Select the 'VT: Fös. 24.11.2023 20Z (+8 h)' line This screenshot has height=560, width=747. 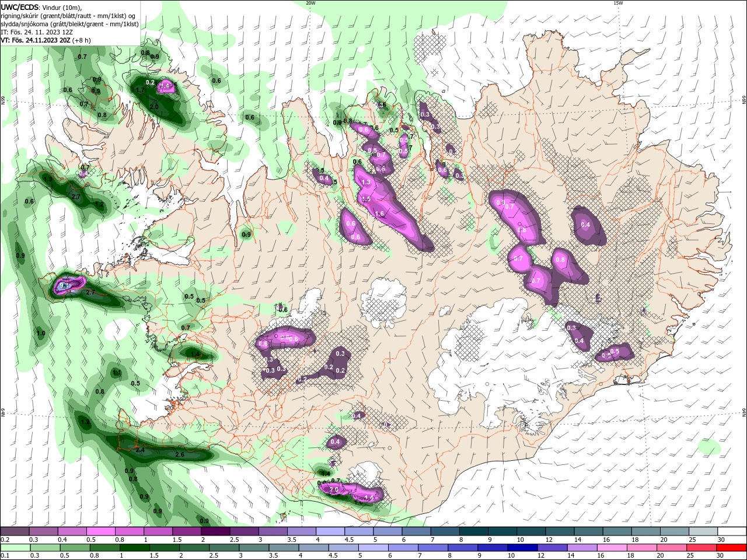pyautogui.click(x=46, y=40)
